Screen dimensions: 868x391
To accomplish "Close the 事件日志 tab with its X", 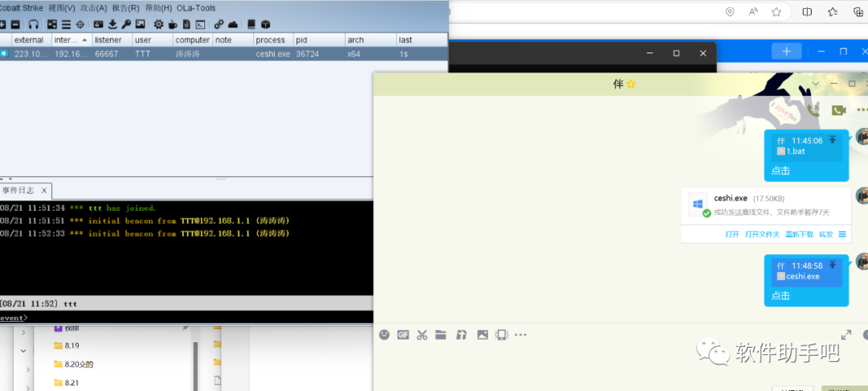I will (x=43, y=190).
